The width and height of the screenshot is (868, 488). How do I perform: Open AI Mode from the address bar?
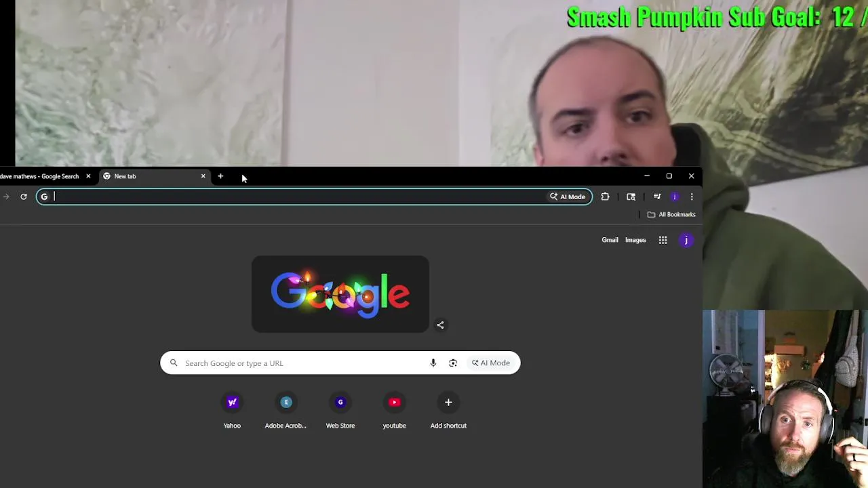point(568,197)
